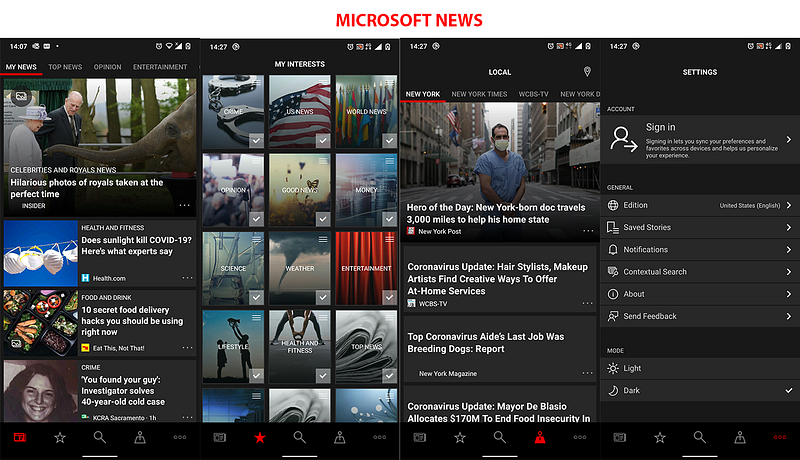Open options dots on Hero of the Day story
The height and width of the screenshot is (460, 800).
pos(588,231)
